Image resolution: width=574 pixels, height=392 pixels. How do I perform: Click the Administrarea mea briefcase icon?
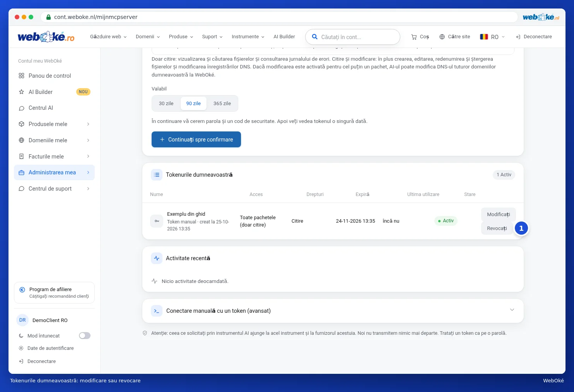click(x=22, y=172)
